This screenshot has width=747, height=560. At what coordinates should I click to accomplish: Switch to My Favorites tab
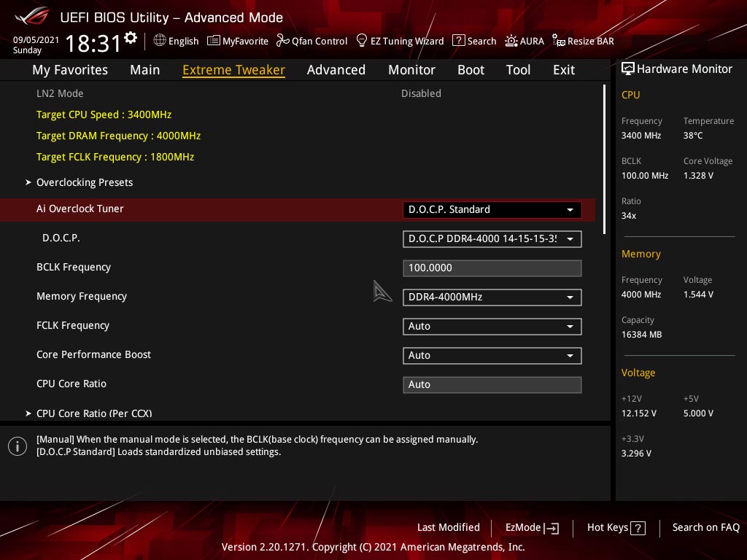(70, 69)
